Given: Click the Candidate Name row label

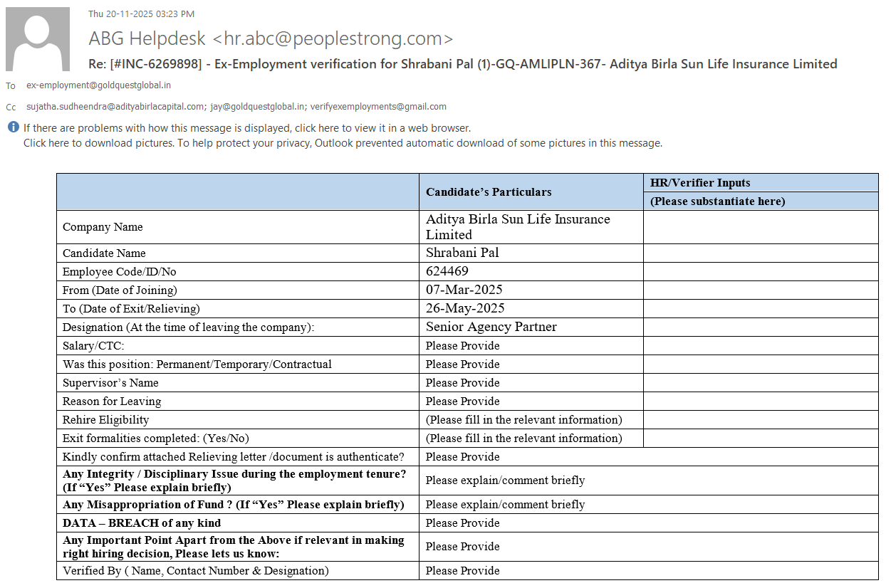Looking at the screenshot, I should (x=104, y=253).
